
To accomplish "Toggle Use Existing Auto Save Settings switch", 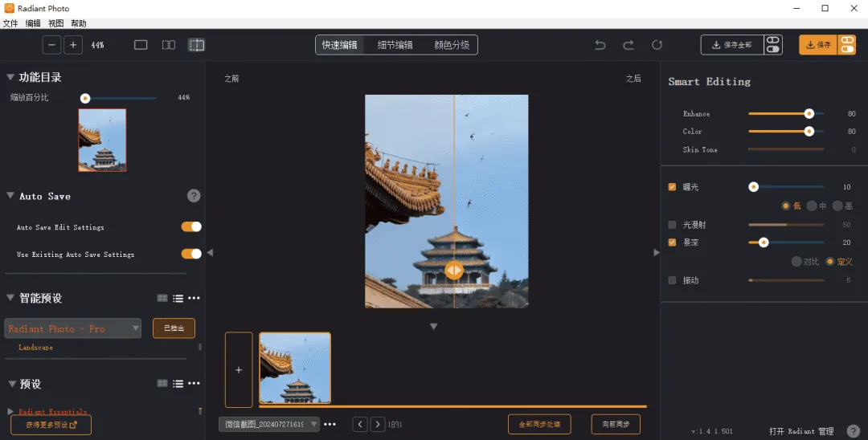I will tap(191, 254).
